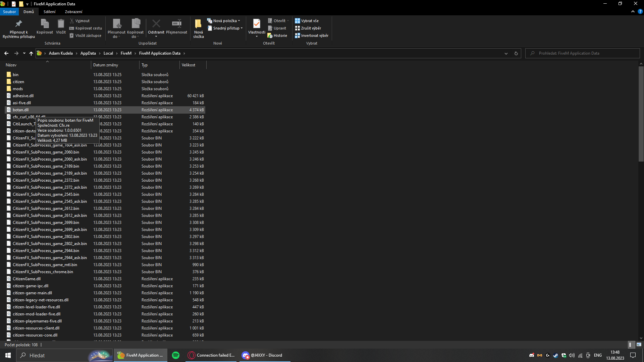The image size is (644, 362).
Task: Click the Odstranit delete icon
Action: pyautogui.click(x=156, y=24)
